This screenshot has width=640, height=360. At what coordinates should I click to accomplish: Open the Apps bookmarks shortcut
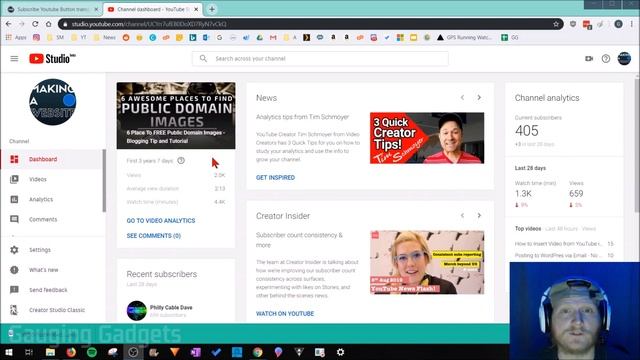tap(16, 38)
